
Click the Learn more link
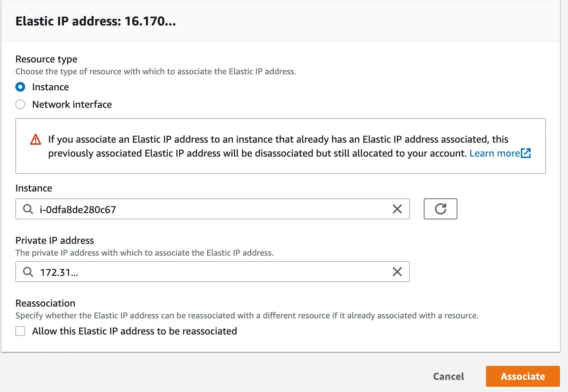coord(495,153)
